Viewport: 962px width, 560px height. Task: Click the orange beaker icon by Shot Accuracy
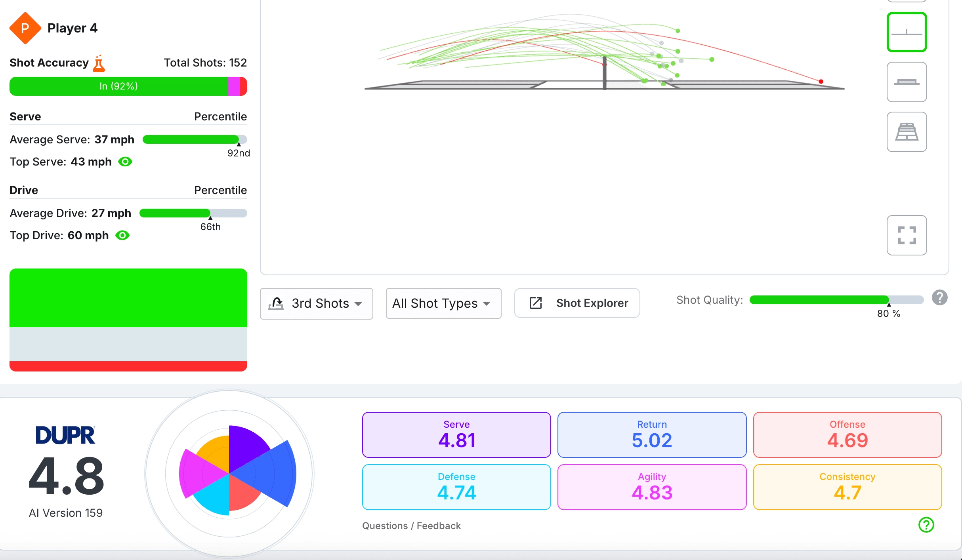pyautogui.click(x=99, y=63)
